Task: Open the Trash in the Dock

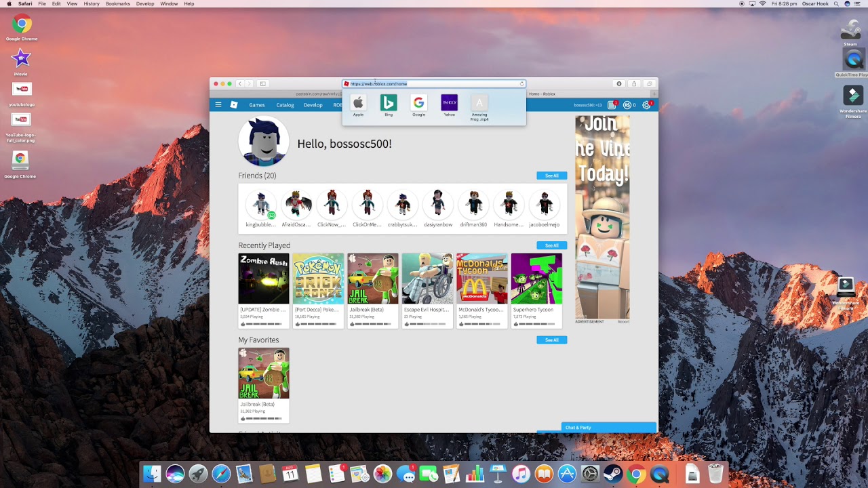Action: coord(715,474)
